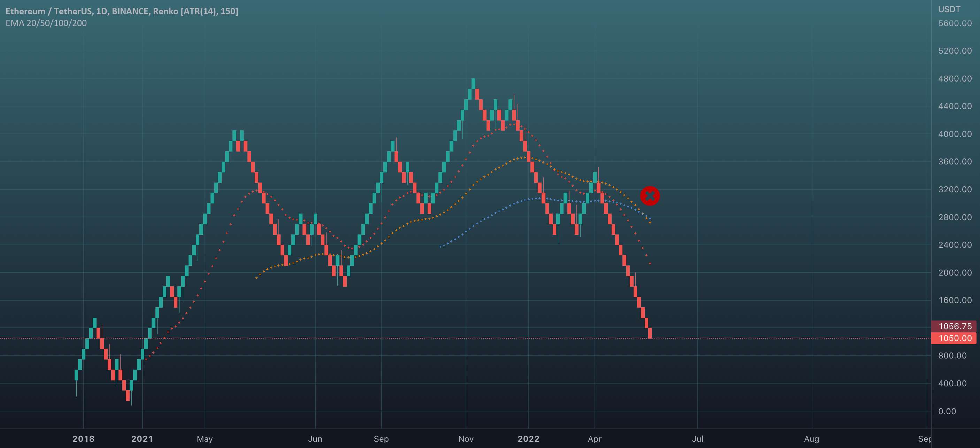980x448 pixels.
Task: Click the 2021 time axis label
Action: (x=142, y=439)
